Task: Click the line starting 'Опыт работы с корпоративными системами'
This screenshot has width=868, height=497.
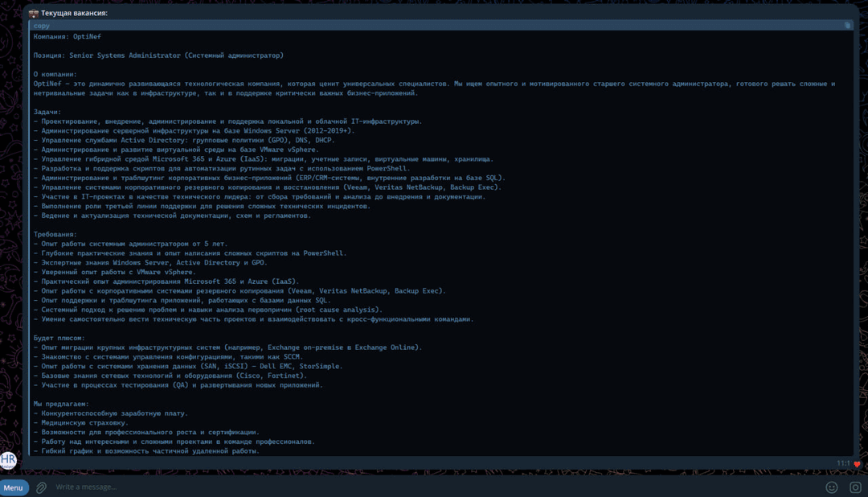Action: point(240,291)
